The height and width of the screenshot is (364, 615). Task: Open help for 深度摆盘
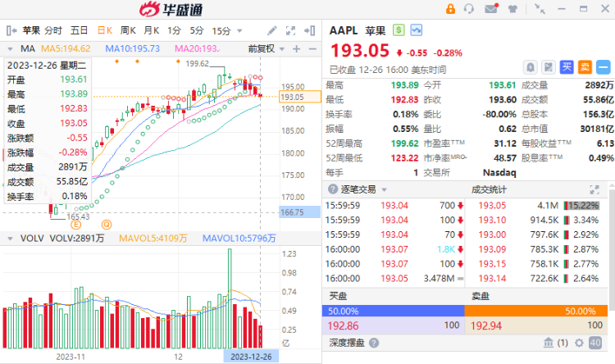click(374, 344)
